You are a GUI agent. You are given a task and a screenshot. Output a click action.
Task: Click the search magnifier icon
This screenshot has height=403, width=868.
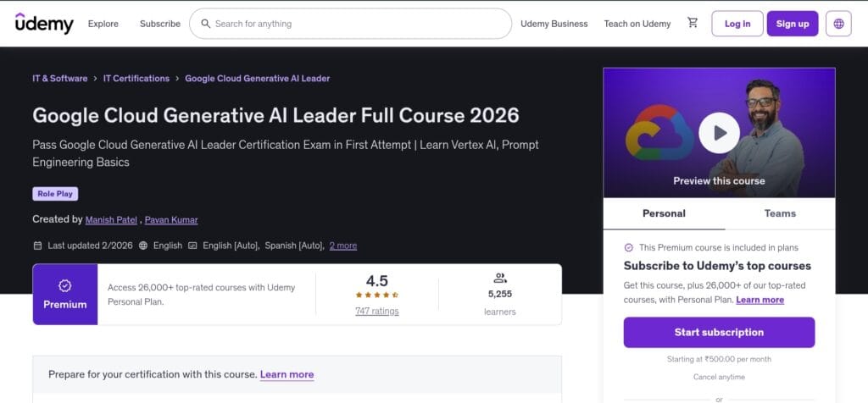(x=205, y=24)
